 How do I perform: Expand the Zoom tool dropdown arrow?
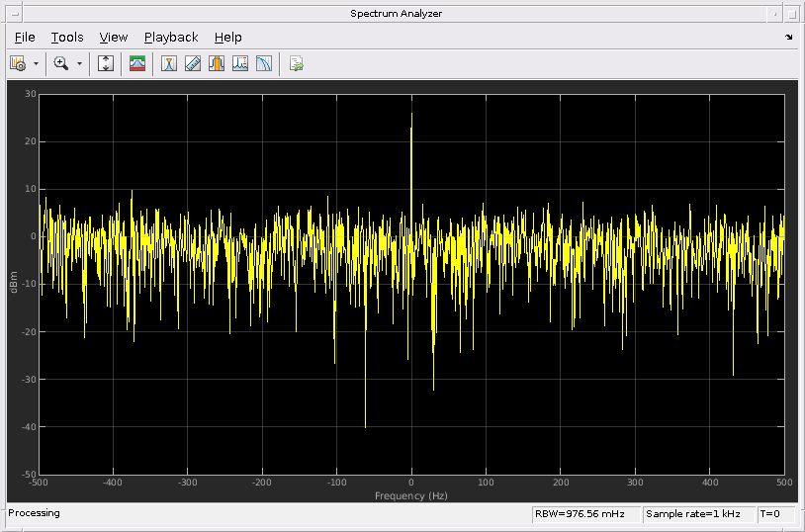click(79, 63)
